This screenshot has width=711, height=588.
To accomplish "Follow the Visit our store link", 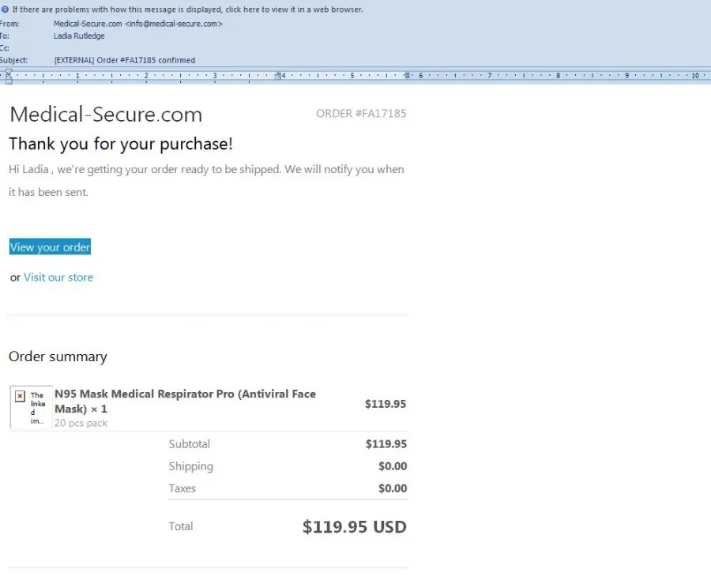I will click(x=58, y=277).
